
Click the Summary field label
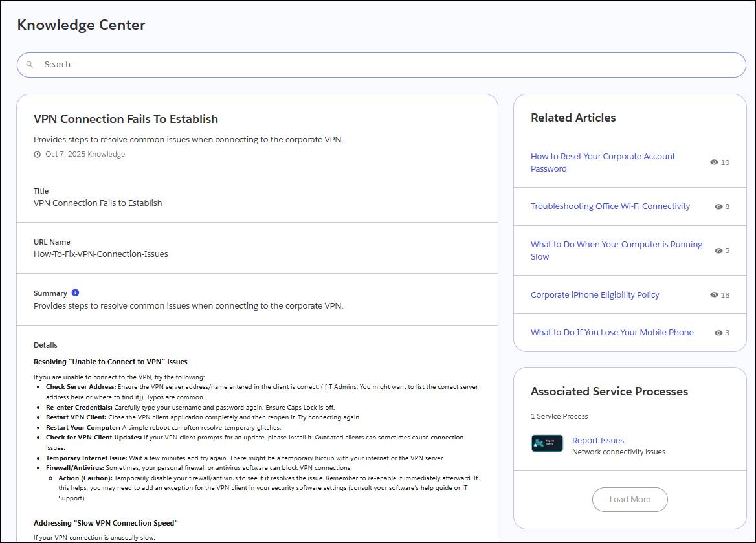tap(50, 293)
